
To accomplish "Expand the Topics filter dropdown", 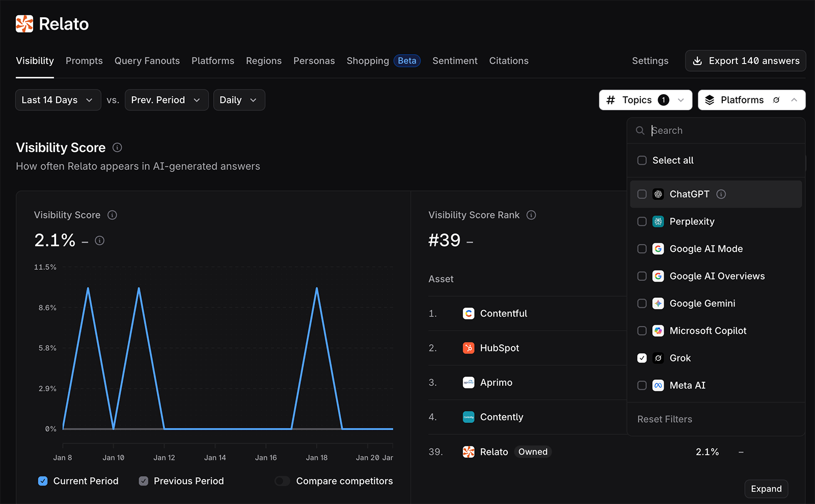I will point(645,100).
